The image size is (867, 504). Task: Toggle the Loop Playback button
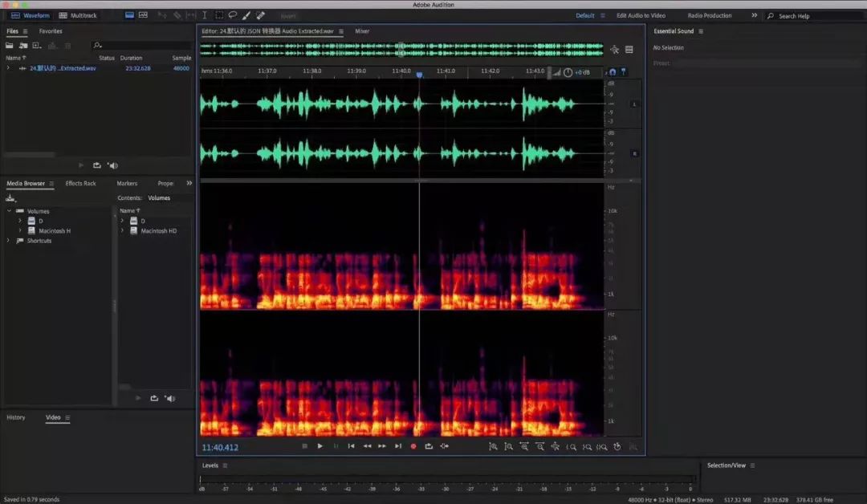[x=429, y=446]
